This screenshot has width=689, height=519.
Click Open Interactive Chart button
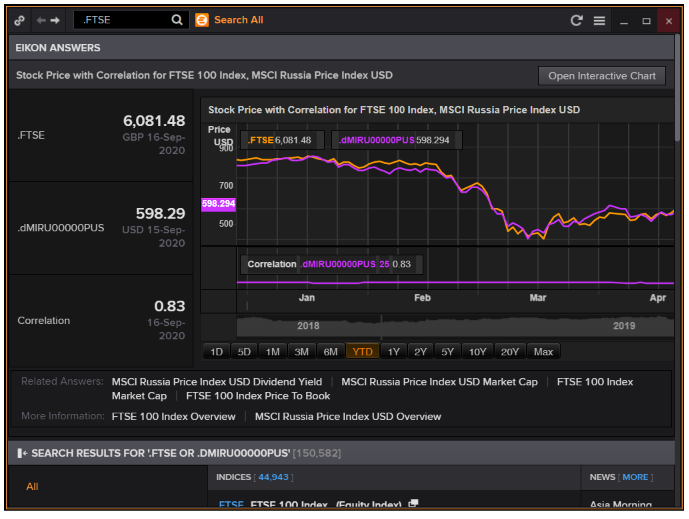(x=601, y=76)
